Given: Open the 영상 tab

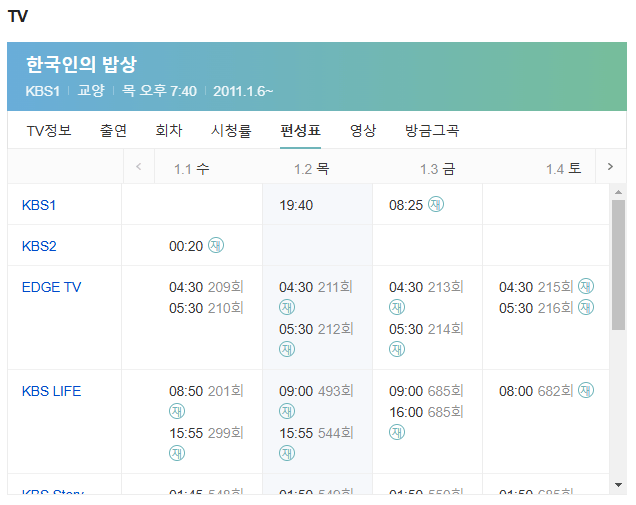Looking at the screenshot, I should (x=363, y=131).
